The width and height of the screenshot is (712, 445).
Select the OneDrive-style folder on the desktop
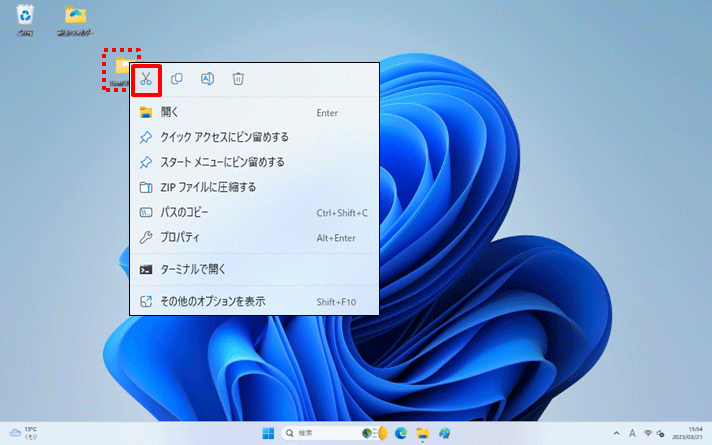(x=75, y=20)
